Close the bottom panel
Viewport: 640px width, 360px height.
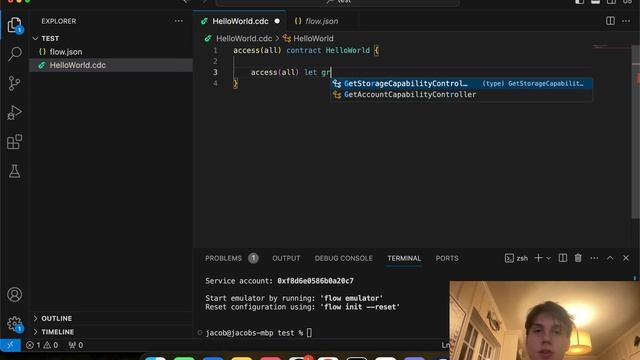pyautogui.click(x=626, y=258)
